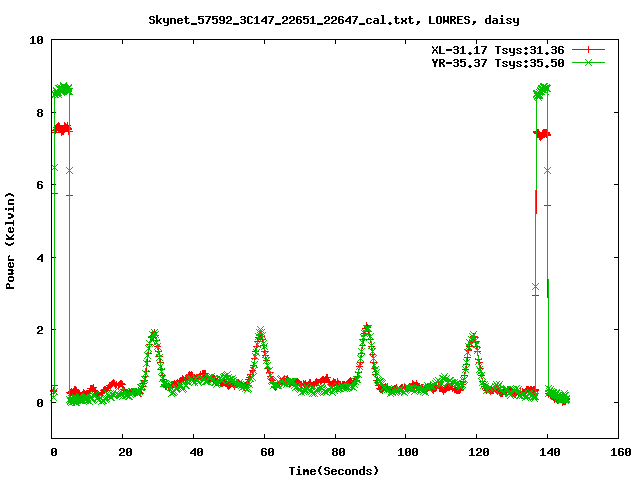Click the signal peak near 119 seconds

tap(473, 338)
